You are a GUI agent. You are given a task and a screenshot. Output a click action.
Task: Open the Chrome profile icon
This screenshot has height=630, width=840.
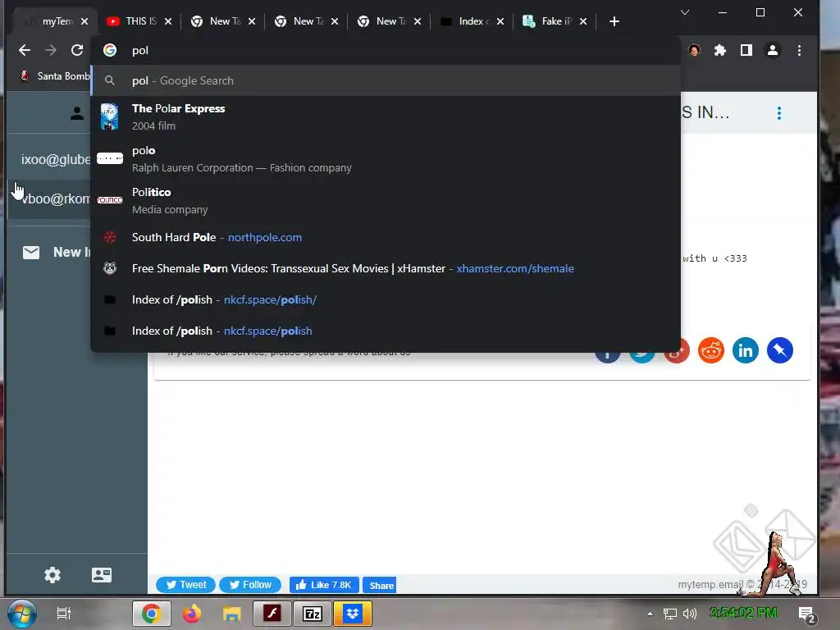point(773,50)
